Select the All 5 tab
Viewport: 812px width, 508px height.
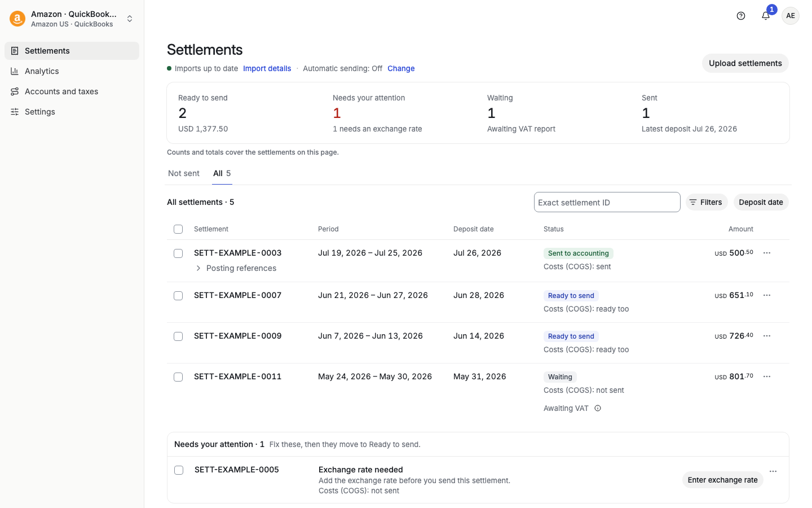222,173
